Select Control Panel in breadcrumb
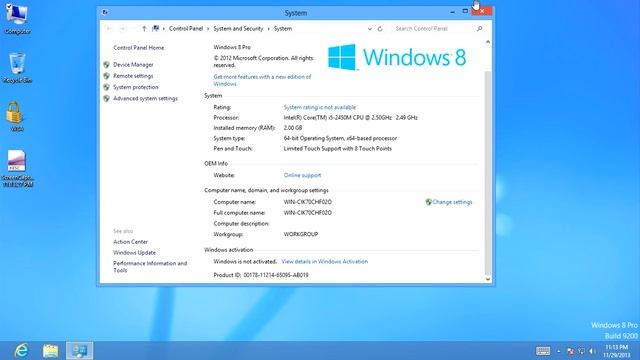Image resolution: width=640 pixels, height=360 pixels. tap(186, 29)
